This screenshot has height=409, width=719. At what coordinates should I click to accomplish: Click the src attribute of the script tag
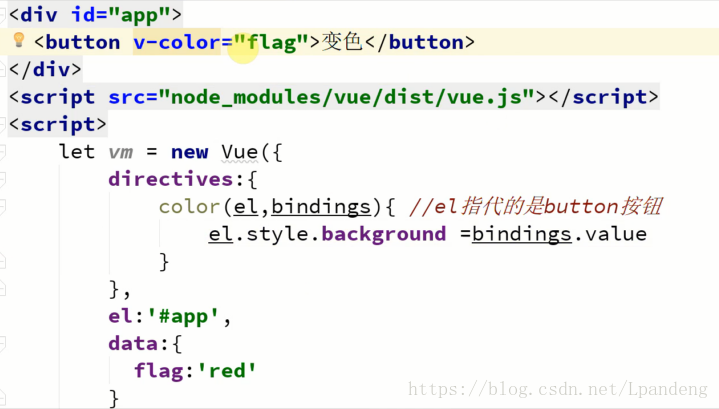127,97
